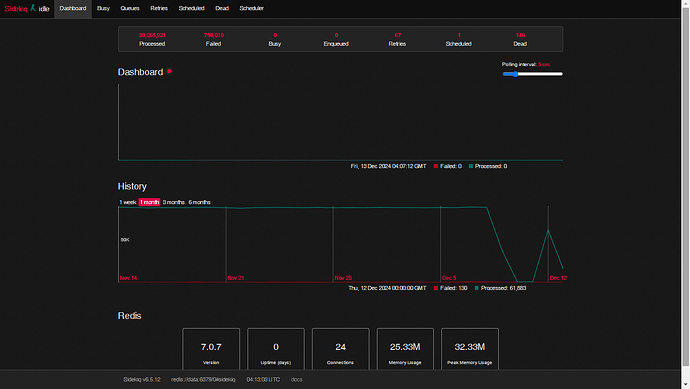The height and width of the screenshot is (389, 690).
Task: Click the Failed count summary
Action: [x=213, y=39]
